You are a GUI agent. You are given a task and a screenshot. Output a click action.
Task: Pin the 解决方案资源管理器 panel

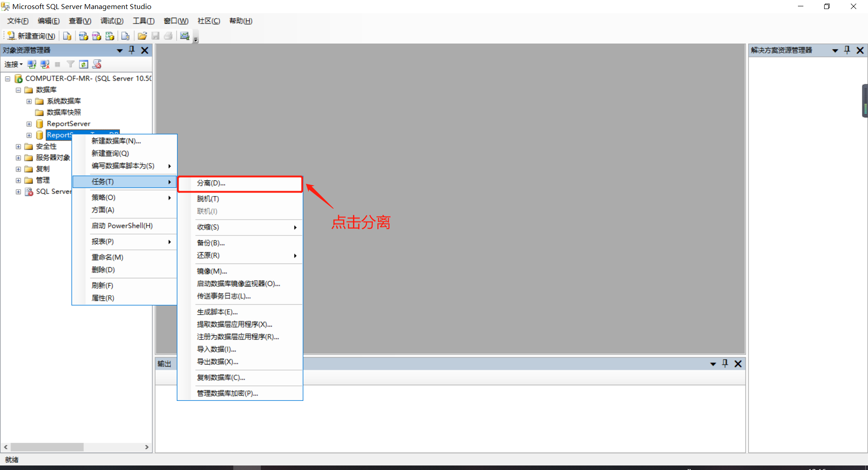click(847, 50)
